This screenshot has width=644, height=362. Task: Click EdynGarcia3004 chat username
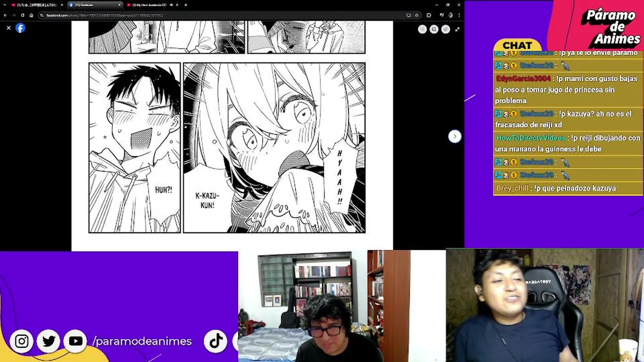[523, 79]
